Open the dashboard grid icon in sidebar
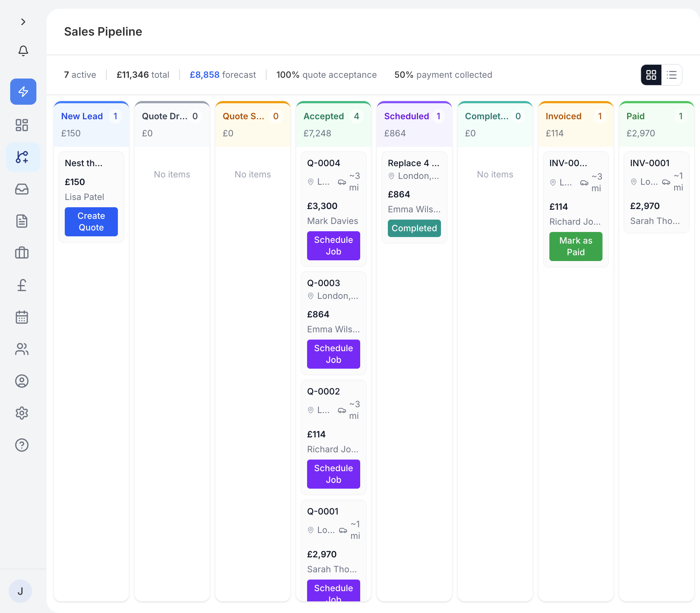Image resolution: width=700 pixels, height=613 pixels. point(22,125)
